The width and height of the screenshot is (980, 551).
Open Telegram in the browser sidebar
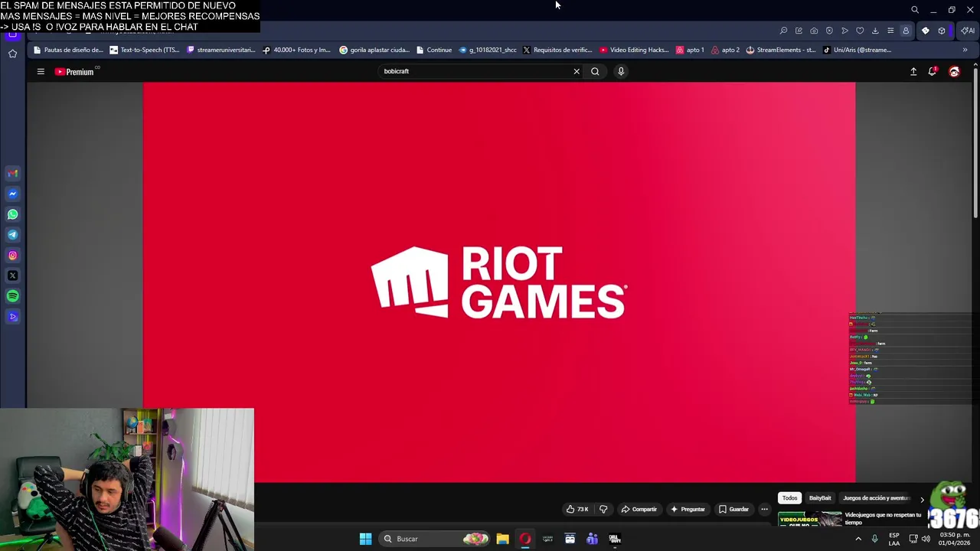(x=12, y=235)
